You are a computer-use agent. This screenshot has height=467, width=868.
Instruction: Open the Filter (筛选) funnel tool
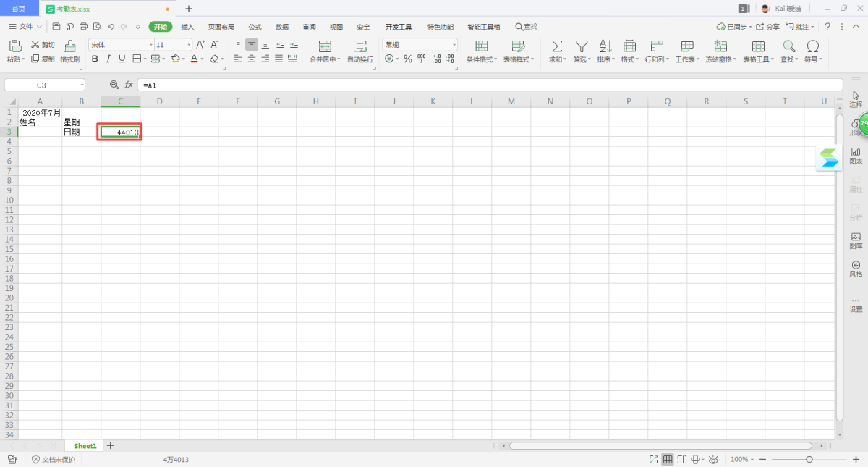(581, 46)
